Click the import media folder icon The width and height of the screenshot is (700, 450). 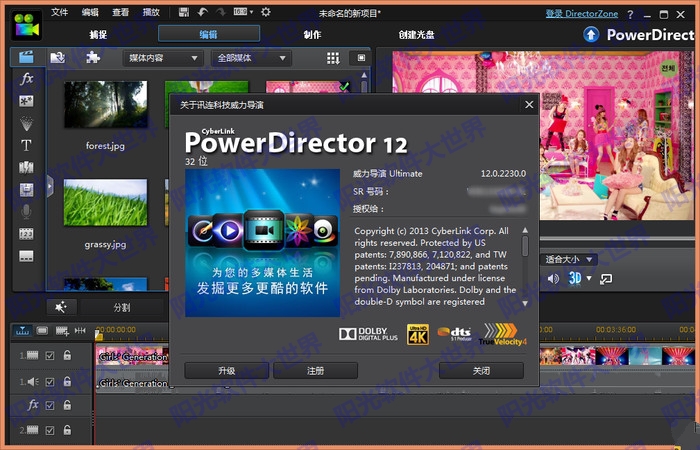[x=57, y=57]
